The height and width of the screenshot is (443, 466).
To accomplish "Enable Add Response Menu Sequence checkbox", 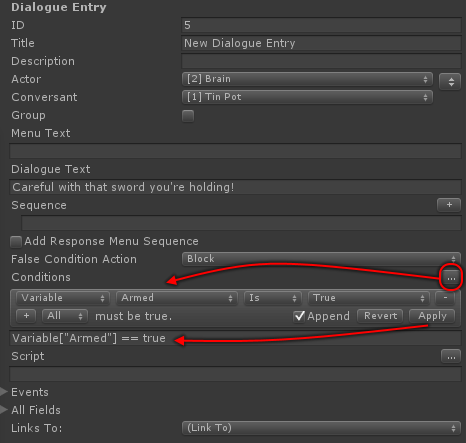I will [16, 242].
